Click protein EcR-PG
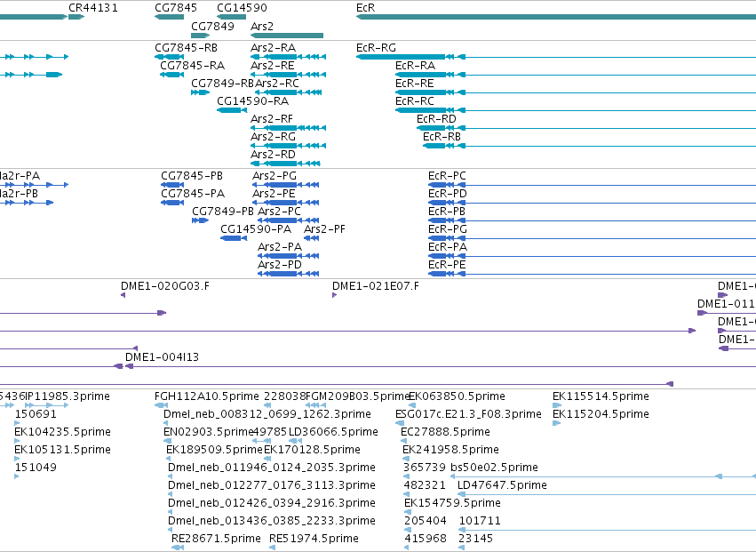Image resolution: width=756 pixels, height=552 pixels. (448, 229)
